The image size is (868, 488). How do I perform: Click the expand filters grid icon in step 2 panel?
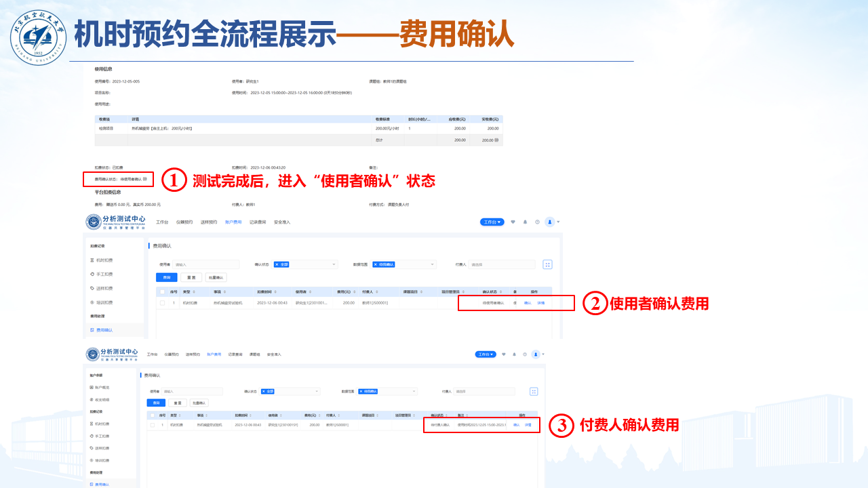pyautogui.click(x=547, y=264)
